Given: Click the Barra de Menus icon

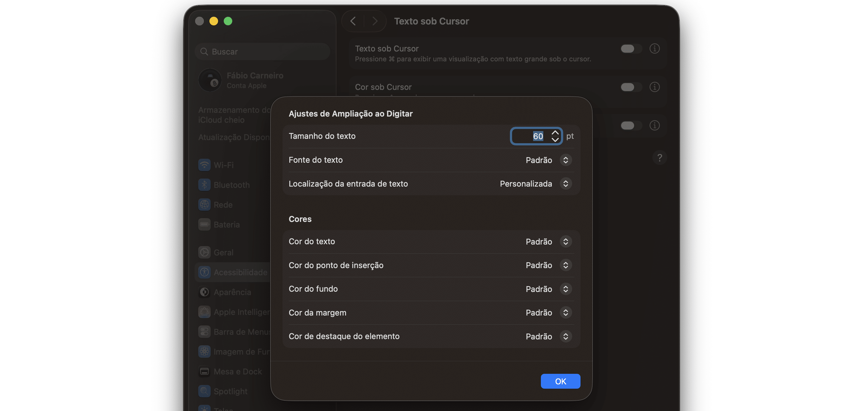Looking at the screenshot, I should tap(204, 332).
